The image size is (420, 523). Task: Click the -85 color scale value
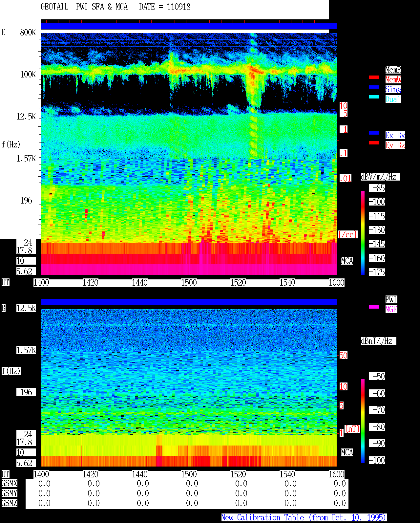click(377, 188)
